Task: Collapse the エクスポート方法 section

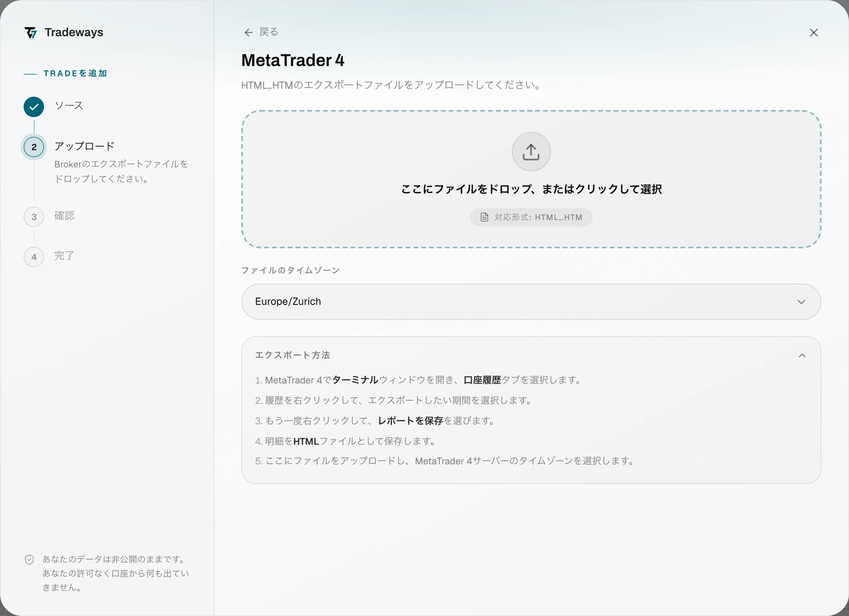Action: click(x=802, y=355)
